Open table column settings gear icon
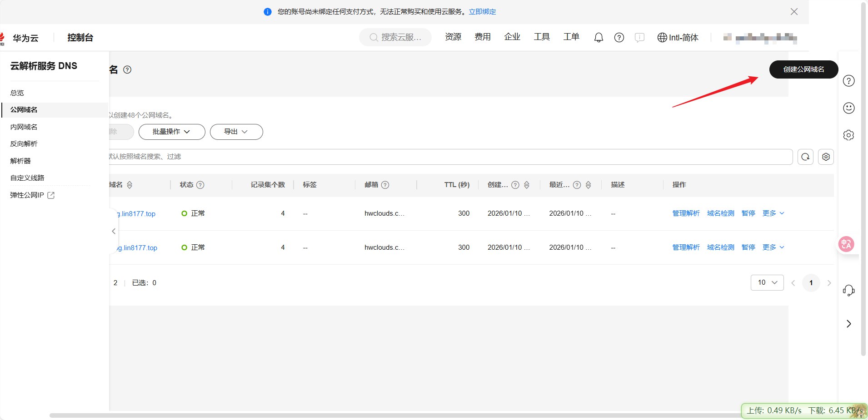 point(826,157)
